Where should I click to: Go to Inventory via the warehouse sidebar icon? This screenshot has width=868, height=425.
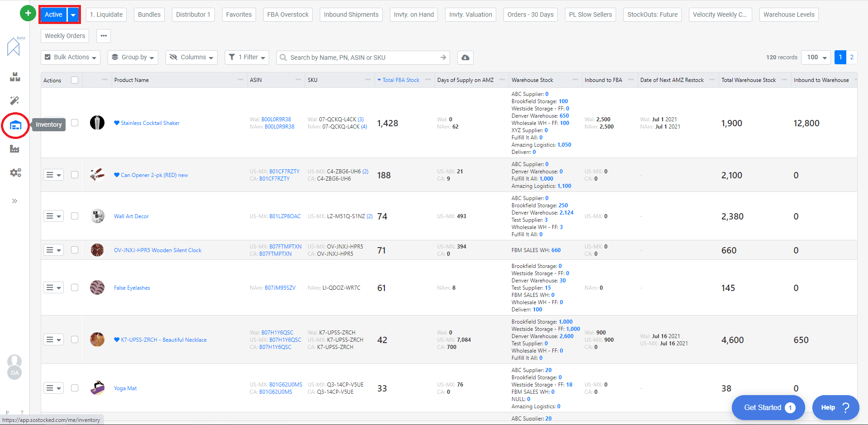pos(15,125)
